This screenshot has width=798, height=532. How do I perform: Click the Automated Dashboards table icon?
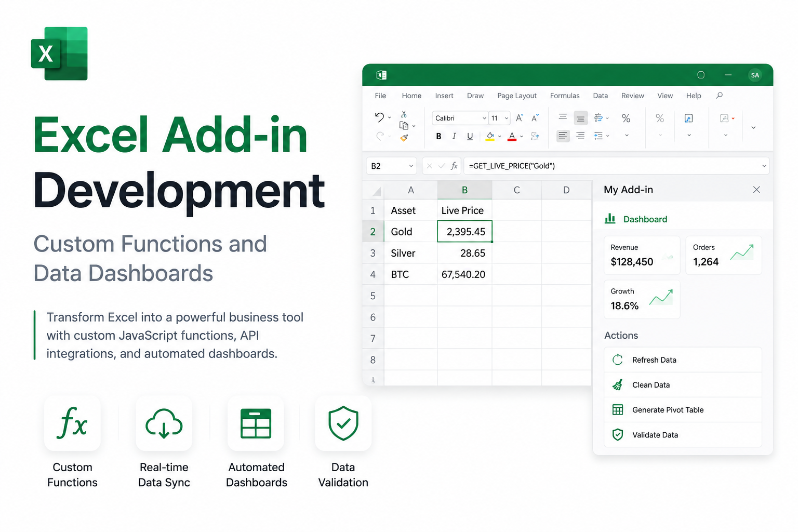[x=256, y=423]
